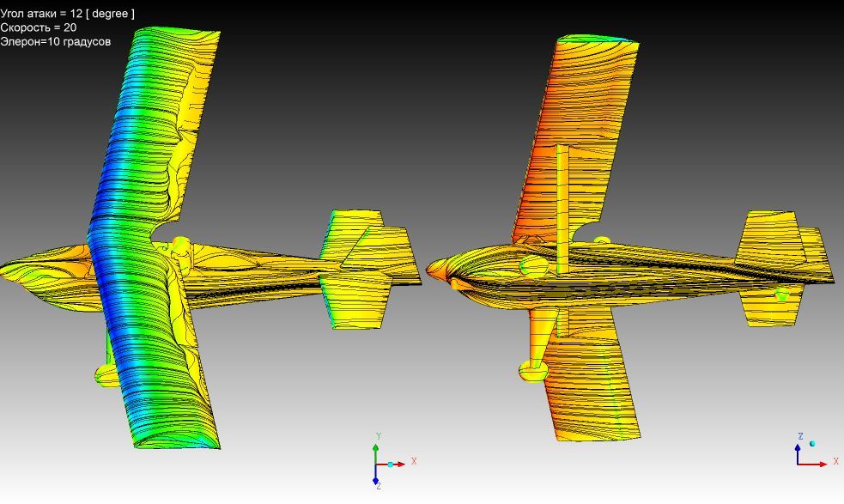844x504 pixels.
Task: Select the 'Элерон=10 градусов' annotation
Action: pos(56,41)
